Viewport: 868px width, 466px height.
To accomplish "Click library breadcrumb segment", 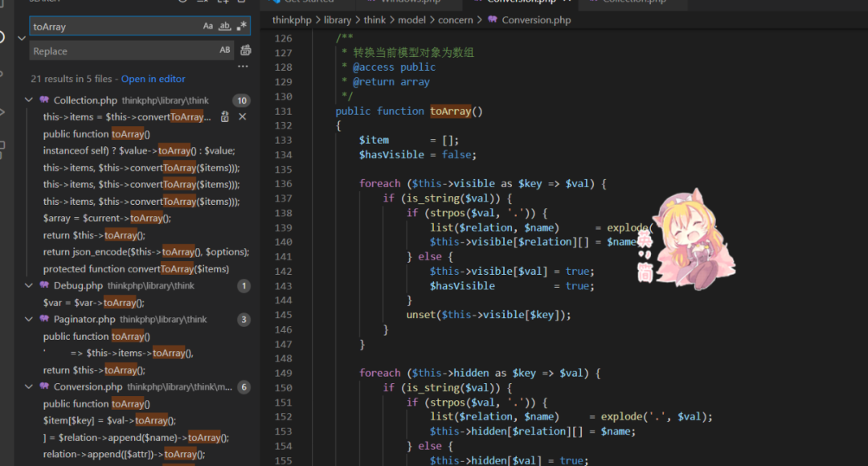I will click(337, 20).
